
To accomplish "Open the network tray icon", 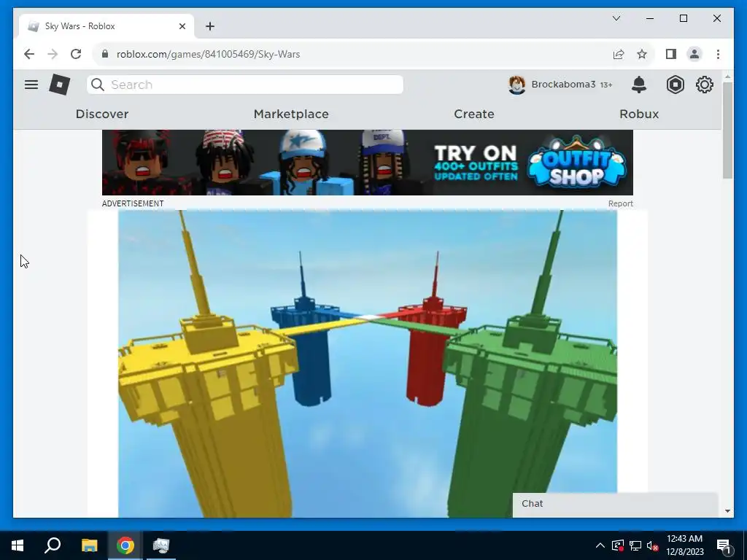I will point(635,545).
